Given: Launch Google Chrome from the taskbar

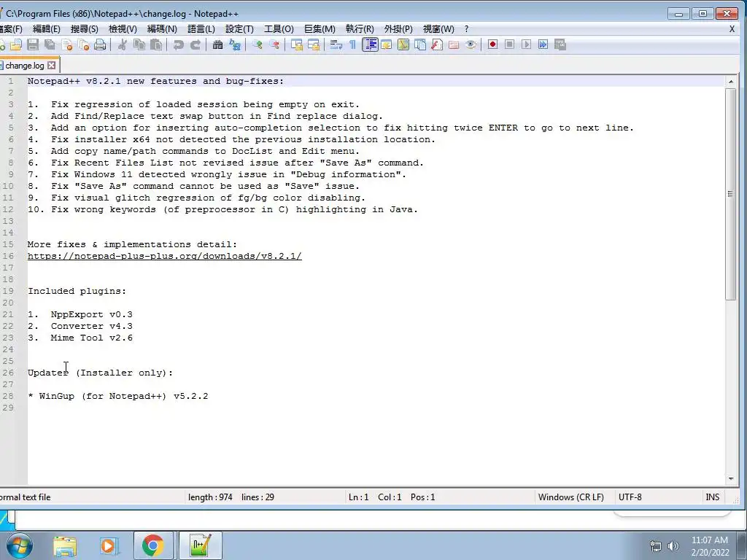Looking at the screenshot, I should [152, 545].
